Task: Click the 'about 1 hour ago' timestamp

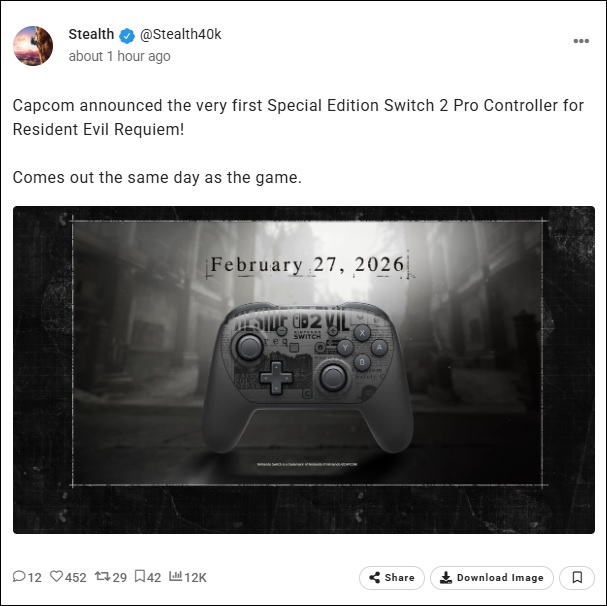Action: [119, 56]
